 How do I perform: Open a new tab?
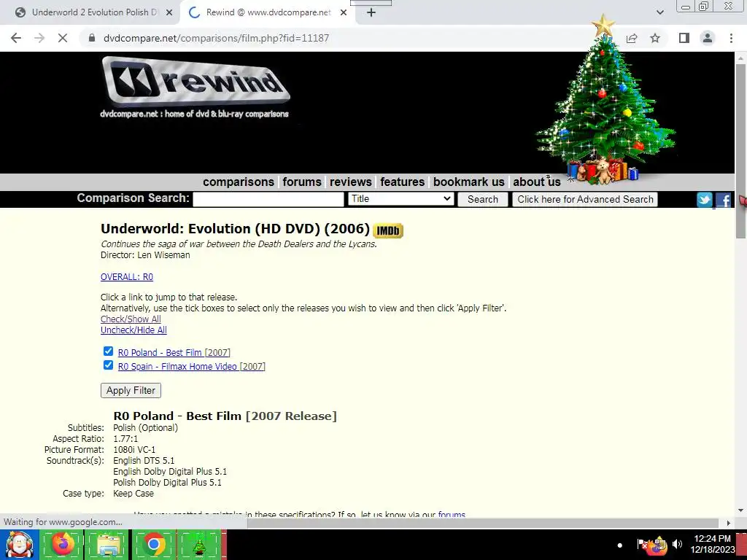coord(371,12)
